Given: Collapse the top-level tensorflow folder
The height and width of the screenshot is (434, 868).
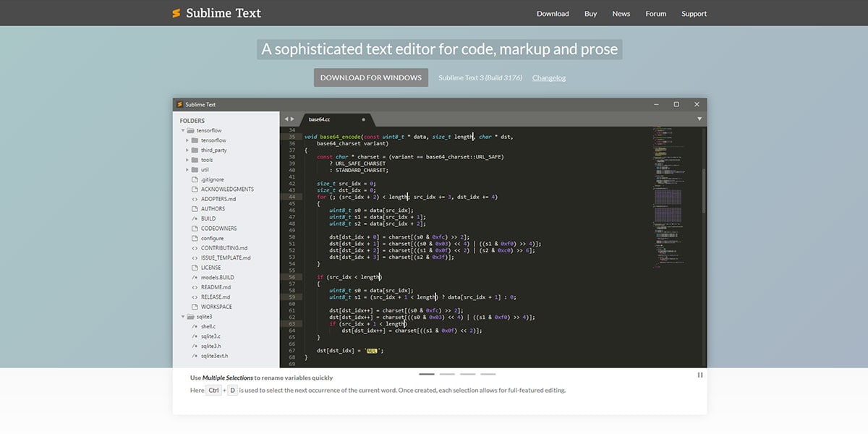Looking at the screenshot, I should pos(182,130).
